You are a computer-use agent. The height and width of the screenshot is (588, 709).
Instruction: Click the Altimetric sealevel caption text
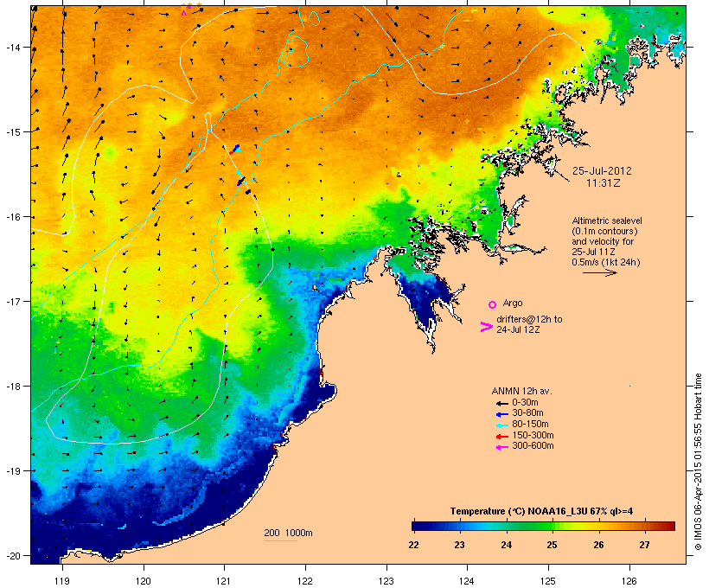point(607,220)
